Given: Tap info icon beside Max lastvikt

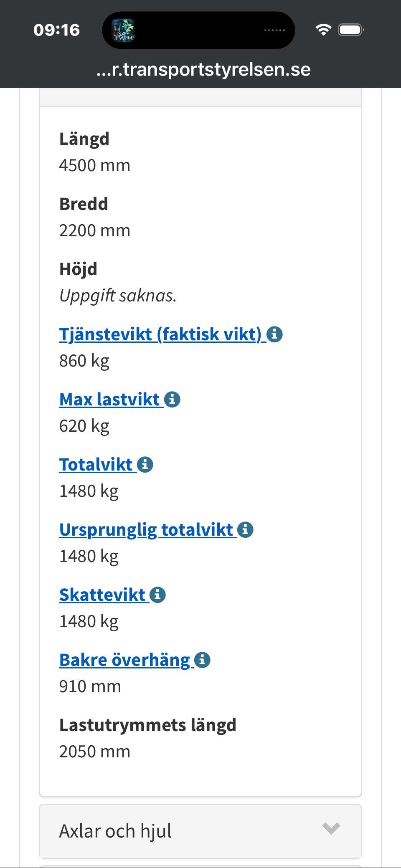Looking at the screenshot, I should 172,399.
